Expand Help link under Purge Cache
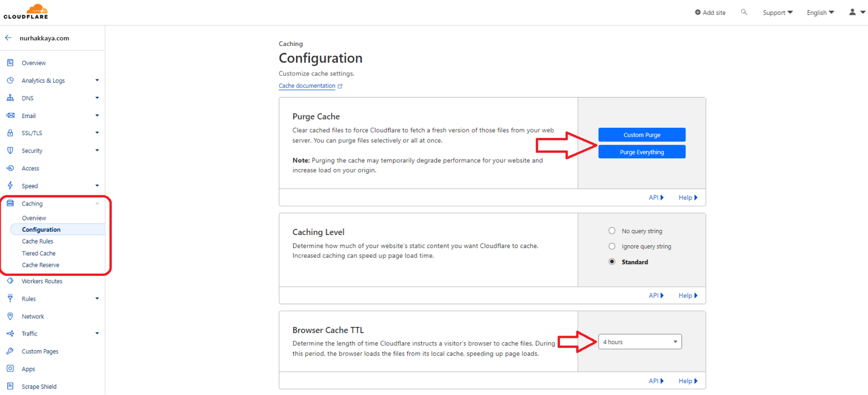Image resolution: width=868 pixels, height=395 pixels. click(x=688, y=197)
